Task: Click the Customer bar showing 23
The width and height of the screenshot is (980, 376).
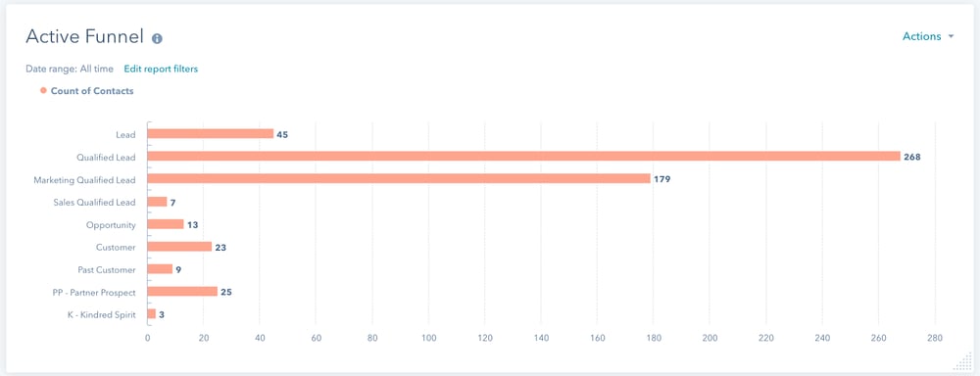Action: coord(179,247)
